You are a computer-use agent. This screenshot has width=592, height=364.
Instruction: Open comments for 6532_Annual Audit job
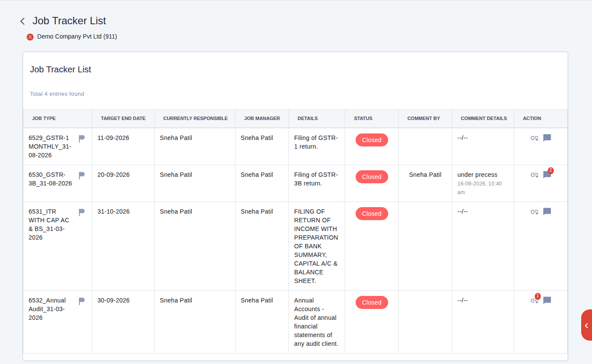[x=547, y=301]
